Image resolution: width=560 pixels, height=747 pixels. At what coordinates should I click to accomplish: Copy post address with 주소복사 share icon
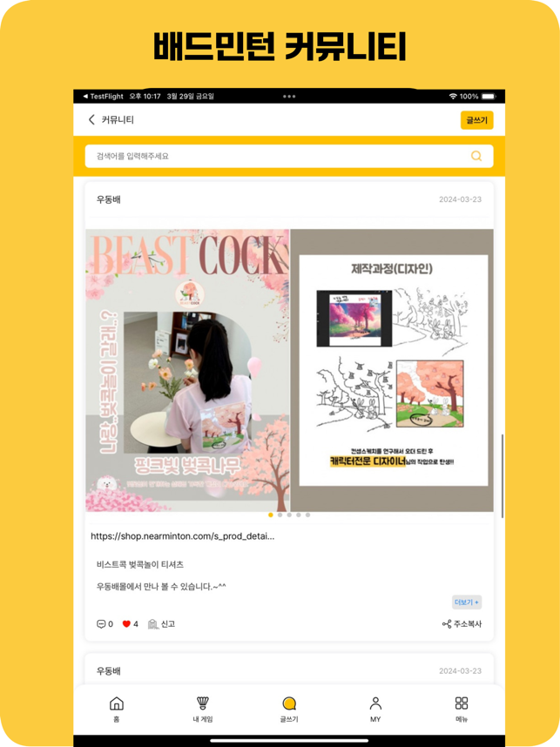[447, 624]
